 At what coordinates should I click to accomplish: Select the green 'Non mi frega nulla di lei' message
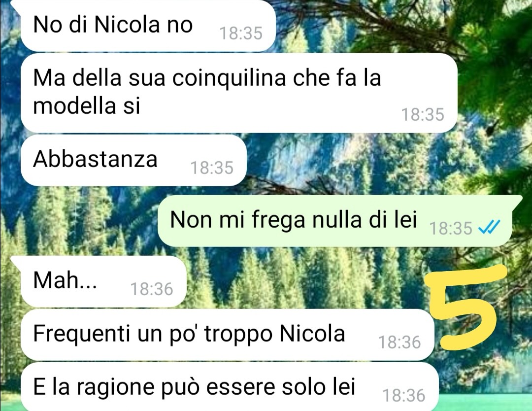pyautogui.click(x=340, y=221)
